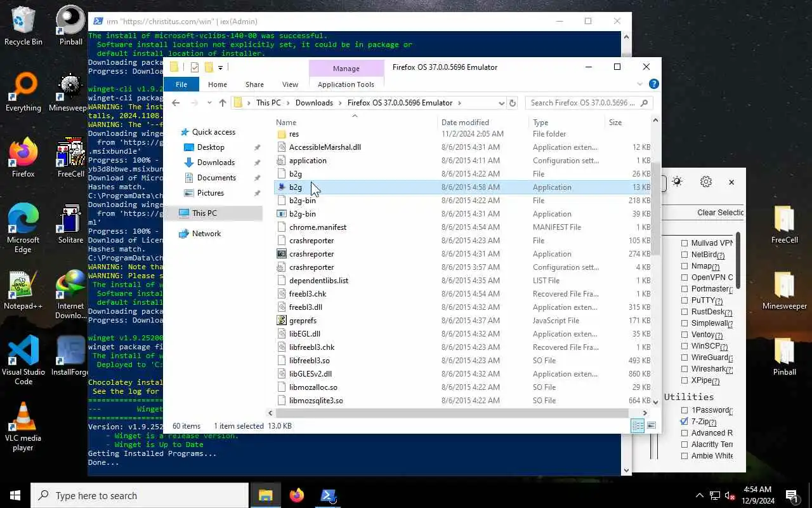Expand chevron after Downloads breadcrumb
The width and height of the screenshot is (812, 508).
[x=340, y=103]
